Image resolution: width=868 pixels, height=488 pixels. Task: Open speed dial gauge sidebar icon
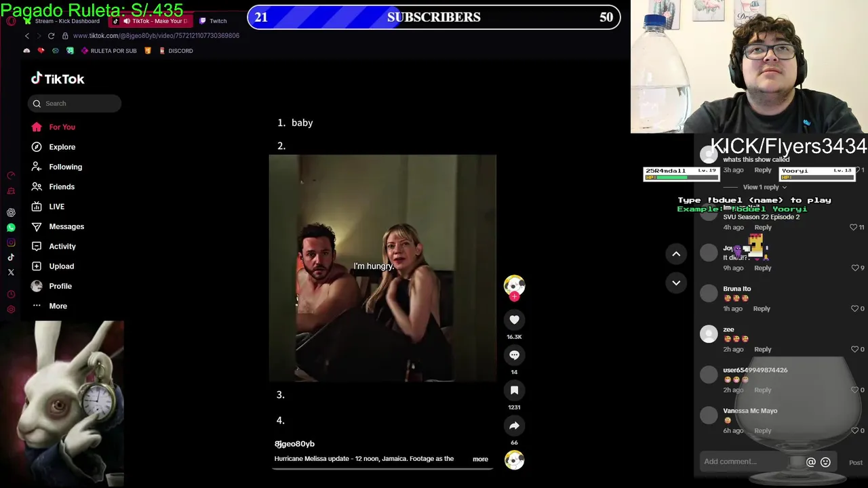point(11,176)
